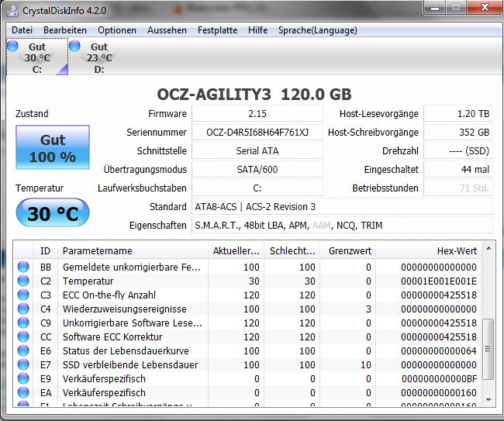Image resolution: width=504 pixels, height=421 pixels.
Task: Click status orb in SSD verbleibende Lebensdauer row
Action: tap(23, 364)
